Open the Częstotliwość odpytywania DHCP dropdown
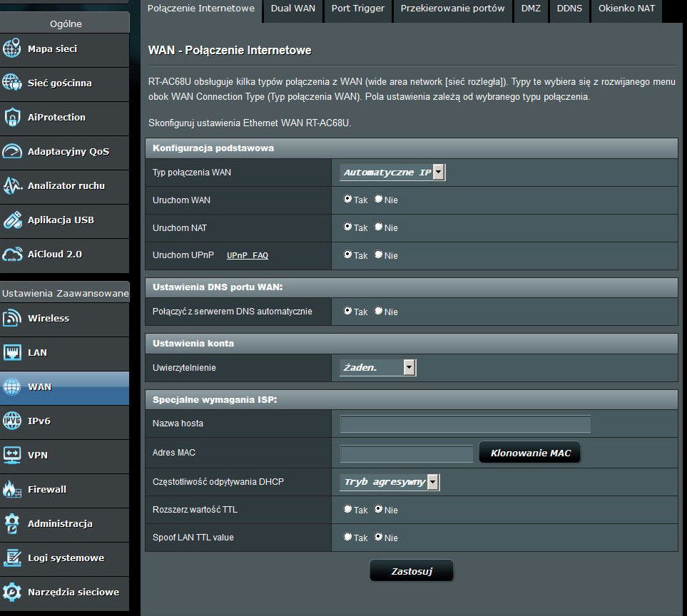Screen dimensions: 687x616 pos(390,483)
